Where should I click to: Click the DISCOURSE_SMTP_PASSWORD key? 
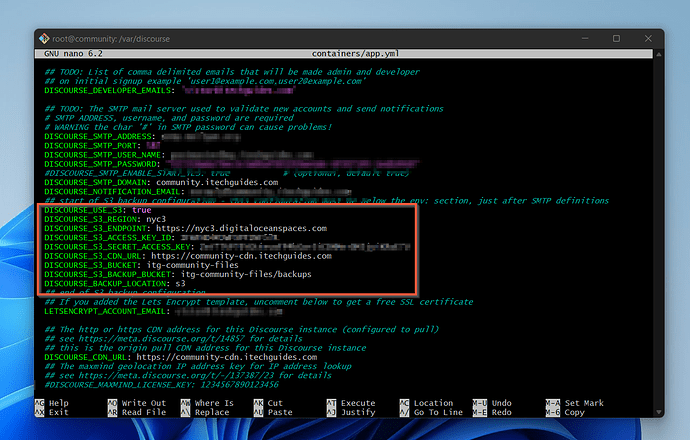pyautogui.click(x=102, y=164)
